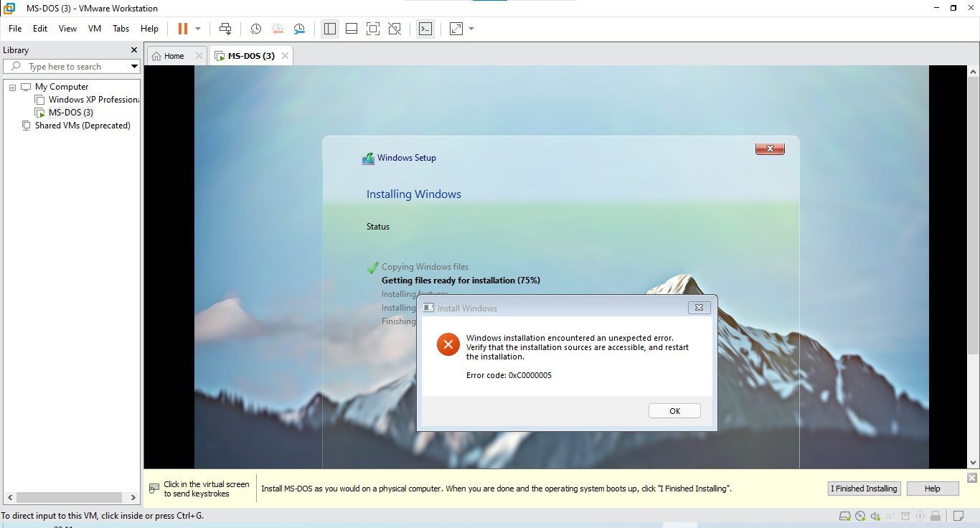Click the USB device status icon
This screenshot has width=980, height=528.
[x=936, y=516]
